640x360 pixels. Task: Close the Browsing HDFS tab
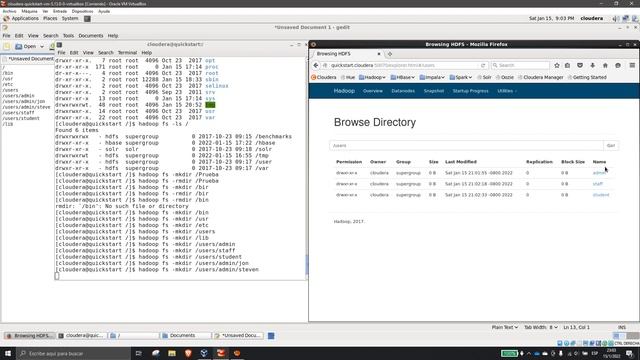[379, 54]
